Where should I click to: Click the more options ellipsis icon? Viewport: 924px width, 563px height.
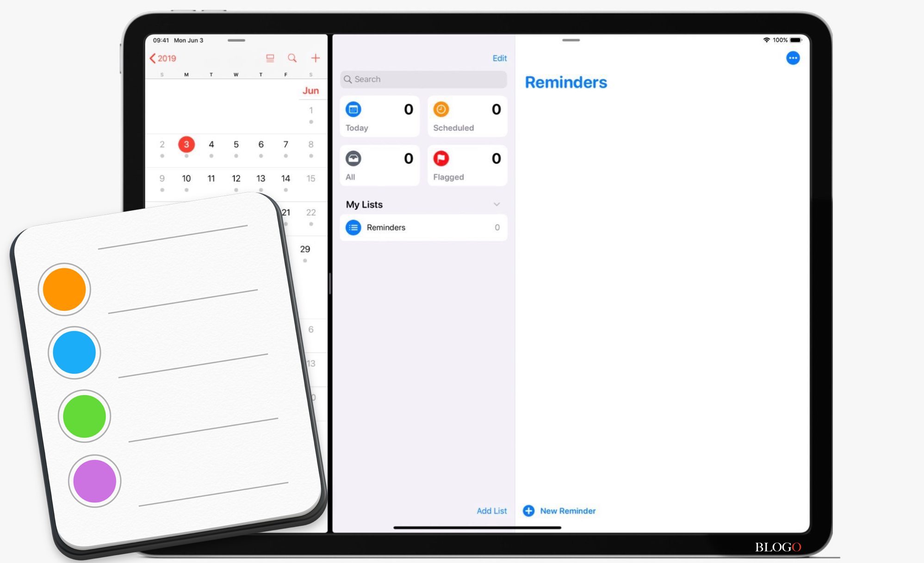pyautogui.click(x=793, y=58)
